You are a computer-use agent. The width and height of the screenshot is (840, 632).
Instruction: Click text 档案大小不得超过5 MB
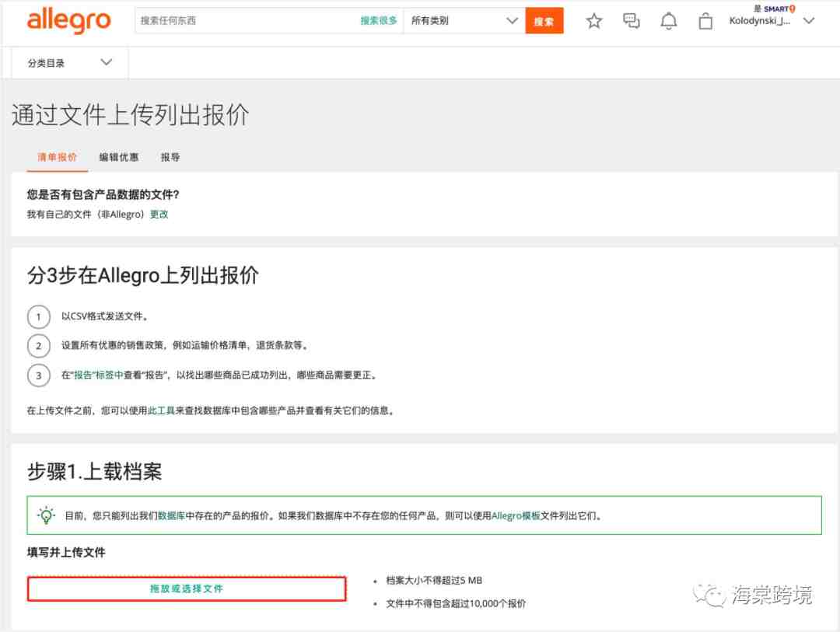point(434,580)
